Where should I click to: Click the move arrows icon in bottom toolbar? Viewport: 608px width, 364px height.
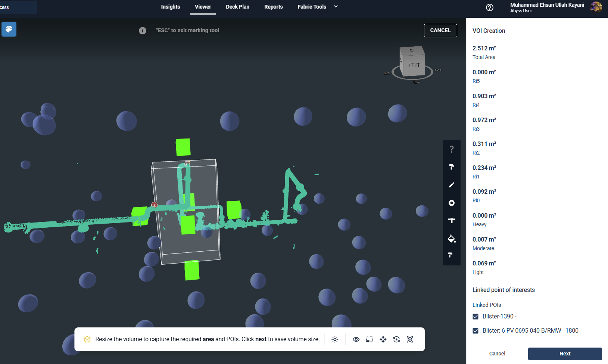[x=383, y=339]
